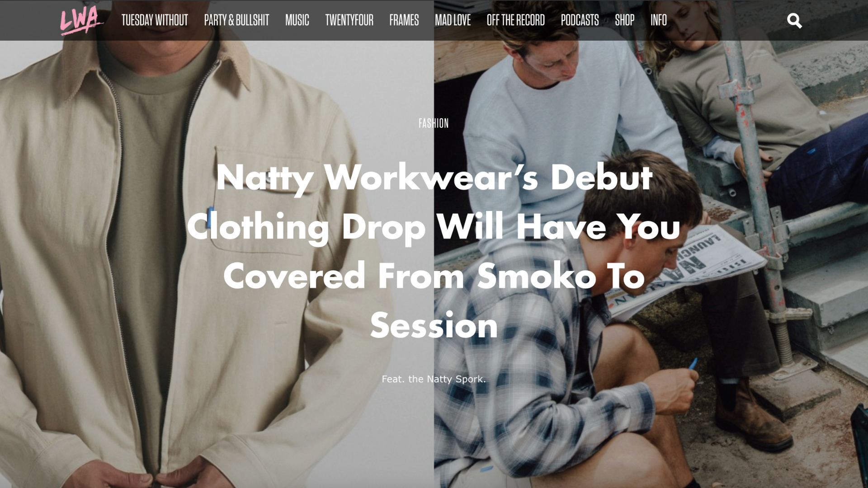868x488 pixels.
Task: Open the Podcasts page
Action: click(580, 20)
